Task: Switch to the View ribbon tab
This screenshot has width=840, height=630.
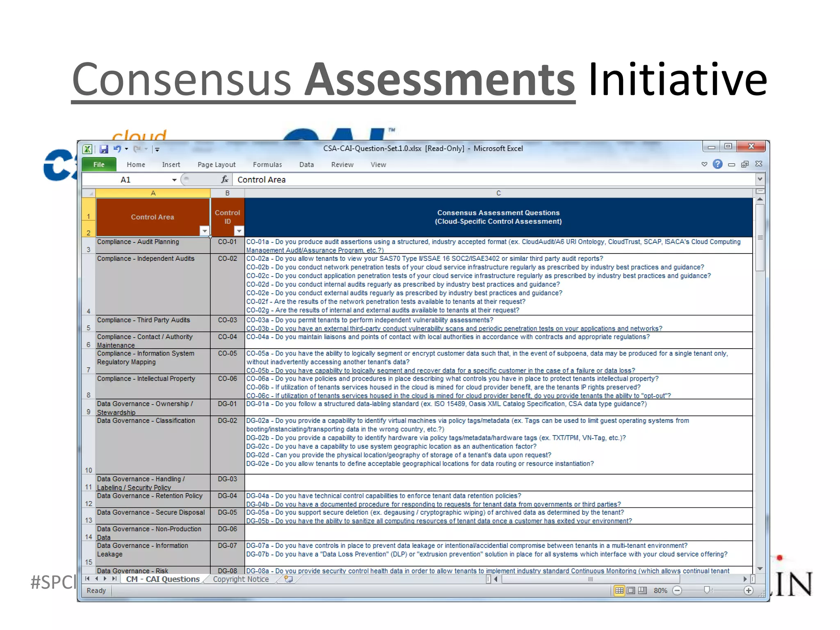Action: [378, 164]
